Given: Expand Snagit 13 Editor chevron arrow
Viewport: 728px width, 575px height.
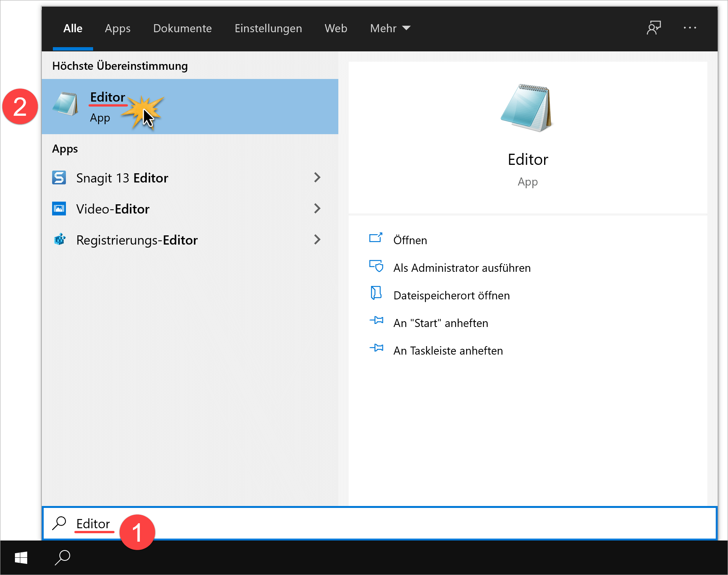Looking at the screenshot, I should coord(317,177).
